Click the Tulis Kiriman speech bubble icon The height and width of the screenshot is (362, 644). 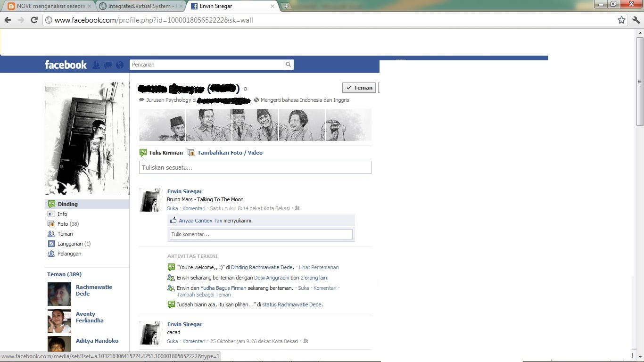coord(143,153)
